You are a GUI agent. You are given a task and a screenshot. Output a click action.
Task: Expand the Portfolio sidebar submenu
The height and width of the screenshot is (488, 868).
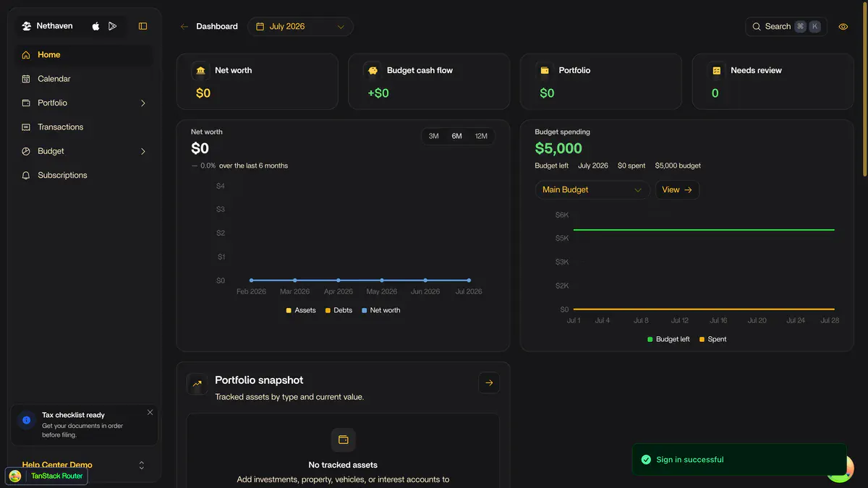coord(142,103)
